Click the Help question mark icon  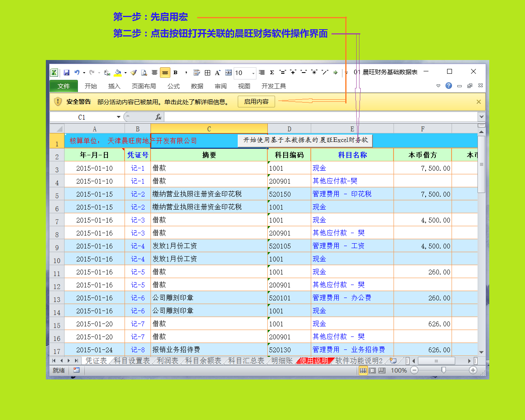[448, 86]
